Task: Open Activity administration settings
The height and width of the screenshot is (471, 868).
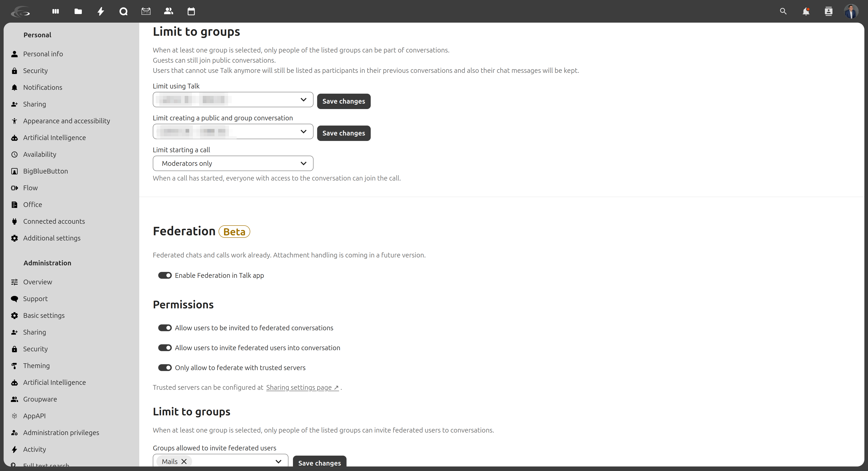Action: pos(34,450)
